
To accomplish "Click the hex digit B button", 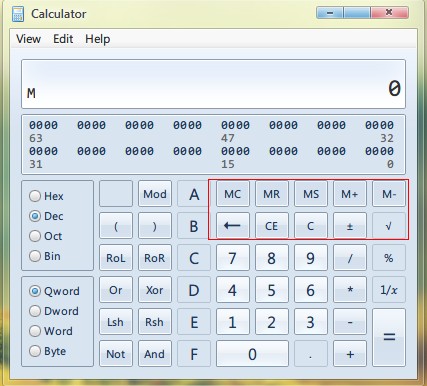I will click(194, 226).
